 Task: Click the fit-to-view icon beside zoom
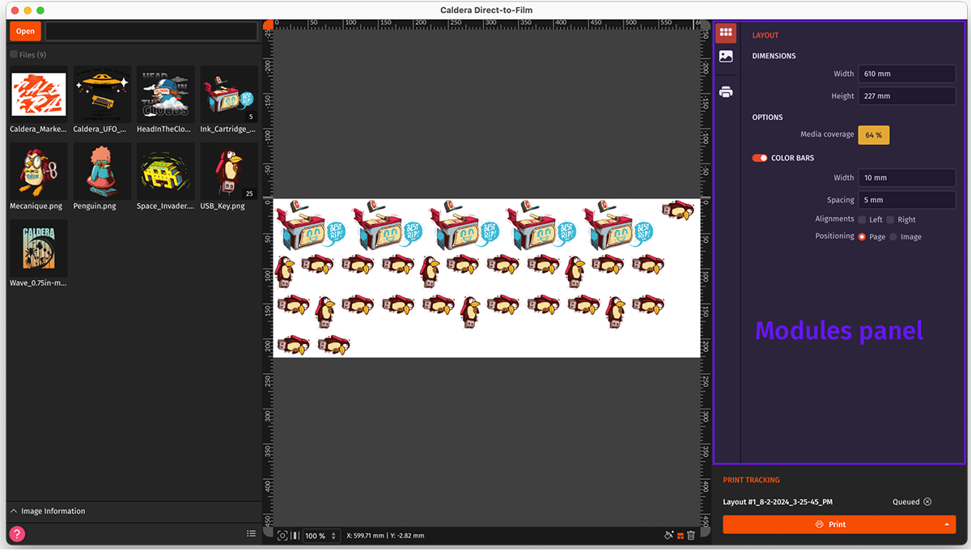282,536
